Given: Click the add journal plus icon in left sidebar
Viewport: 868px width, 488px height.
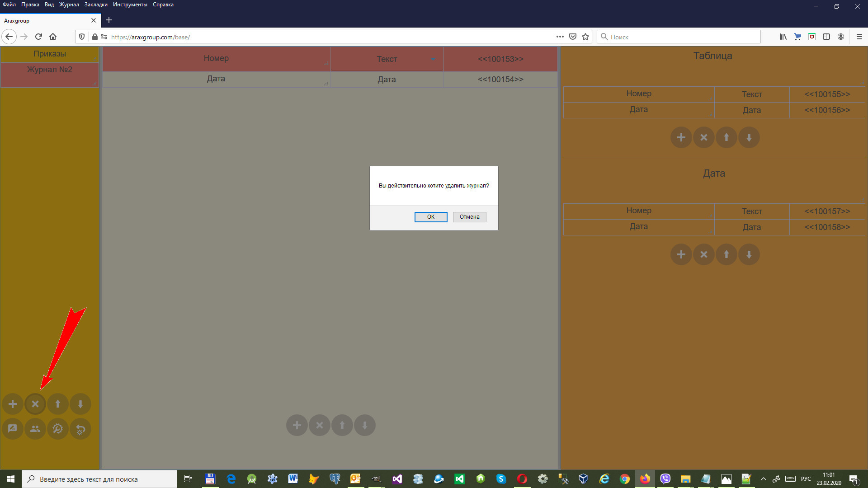Looking at the screenshot, I should [13, 404].
